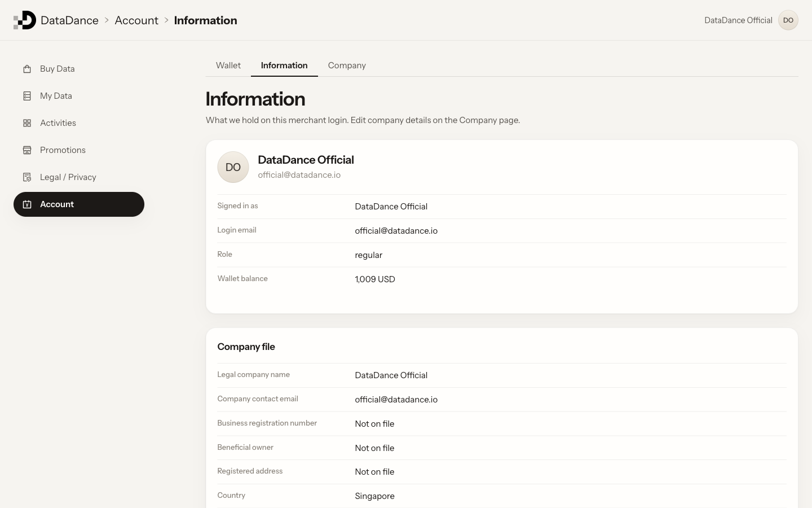Click the Account calendar icon in sidebar
Image resolution: width=812 pixels, height=508 pixels.
click(27, 204)
